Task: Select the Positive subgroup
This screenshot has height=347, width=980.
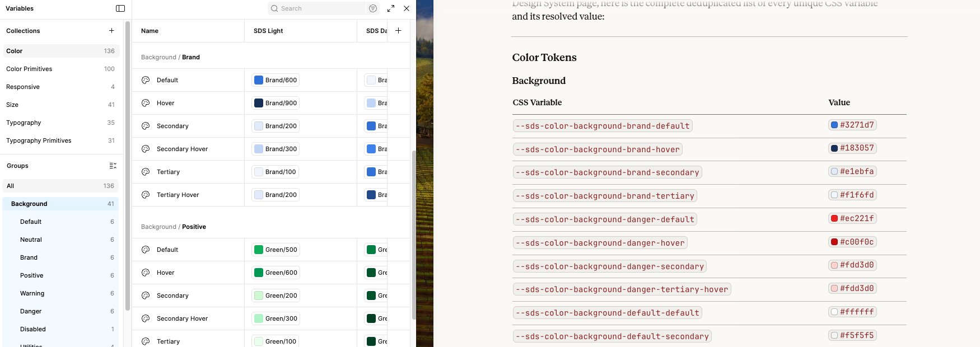Action: click(x=60, y=275)
